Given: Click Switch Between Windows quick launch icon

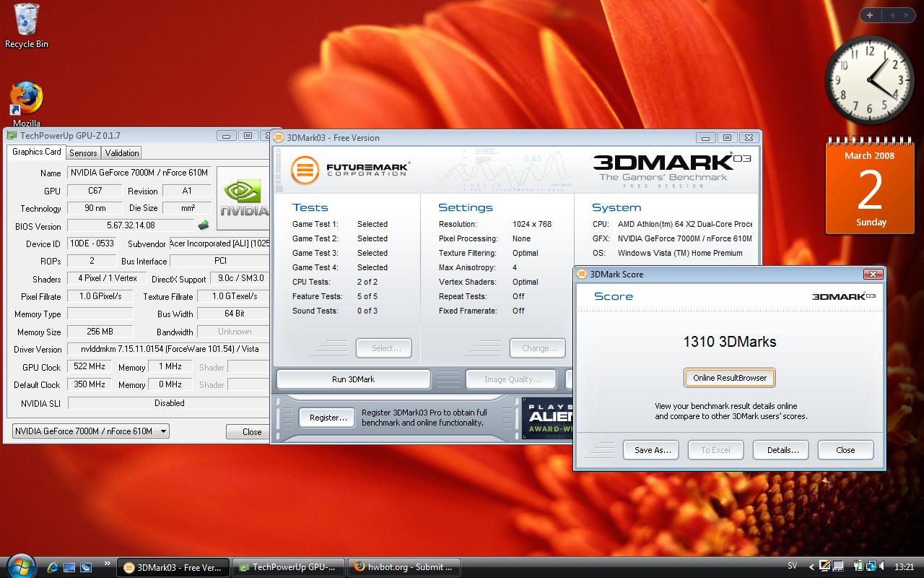Looking at the screenshot, I should (86, 567).
